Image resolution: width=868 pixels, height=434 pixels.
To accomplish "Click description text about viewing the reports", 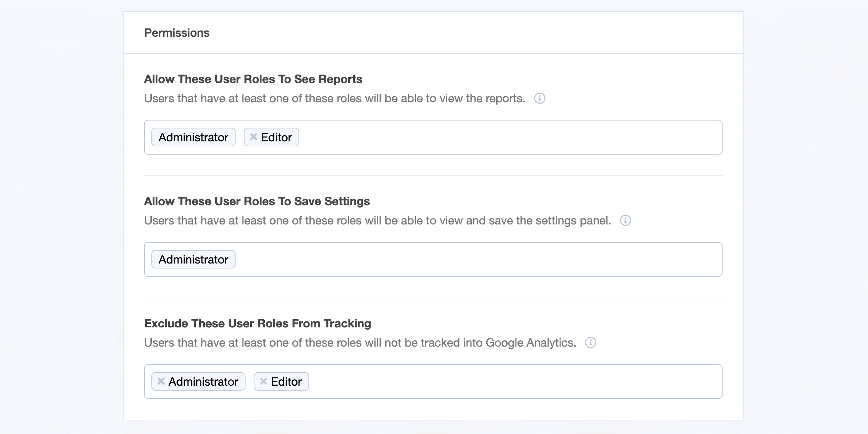I will pyautogui.click(x=335, y=98).
